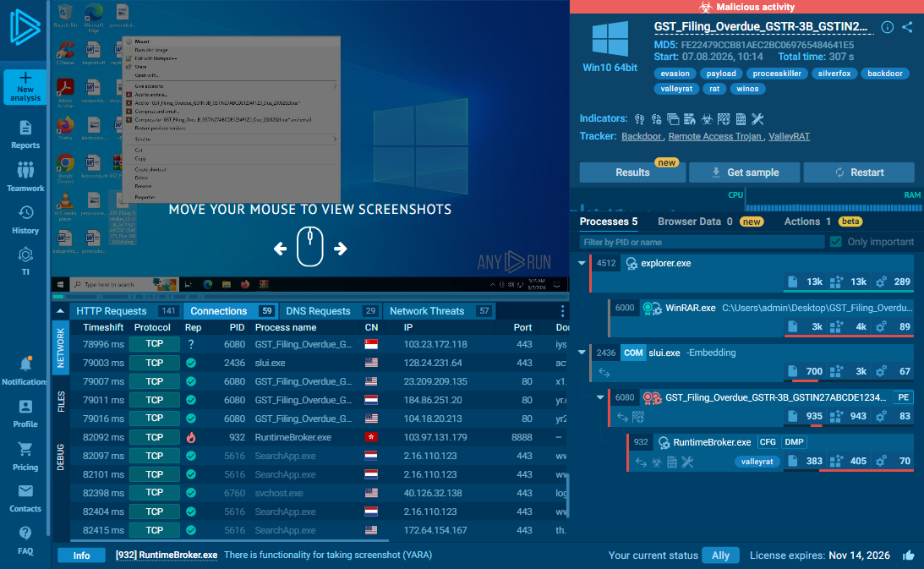Open the Teamwork sidebar section

[x=25, y=177]
